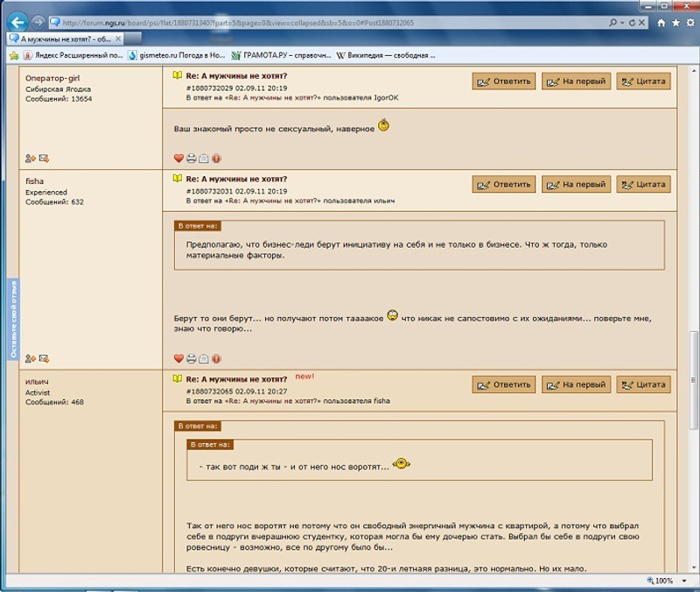Click На первый on Оператор-girl's post

pos(576,81)
